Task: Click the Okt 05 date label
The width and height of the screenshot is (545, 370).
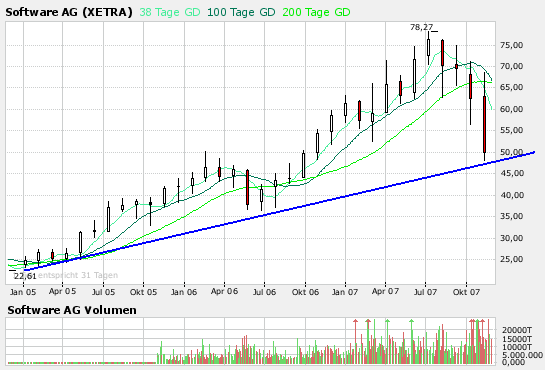Action: point(144,292)
